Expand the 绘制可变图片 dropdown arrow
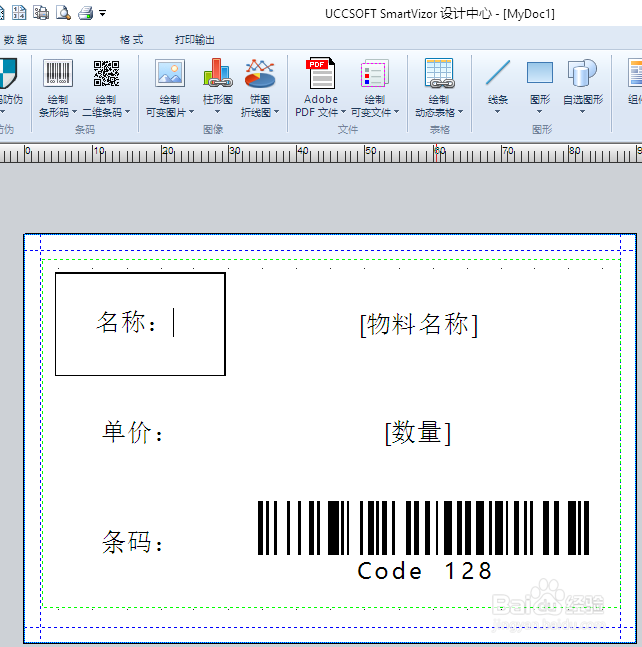The height and width of the screenshot is (647, 642). click(x=191, y=112)
